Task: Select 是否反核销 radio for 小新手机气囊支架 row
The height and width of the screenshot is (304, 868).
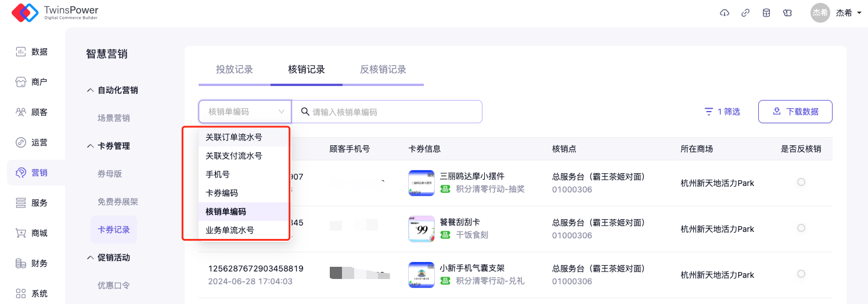Action: tap(801, 274)
